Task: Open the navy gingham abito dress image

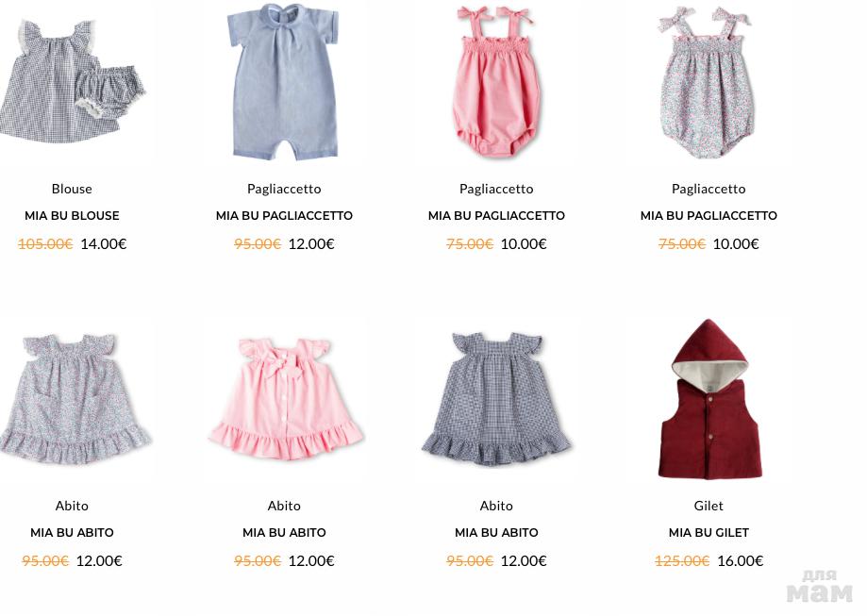Action: tap(496, 399)
